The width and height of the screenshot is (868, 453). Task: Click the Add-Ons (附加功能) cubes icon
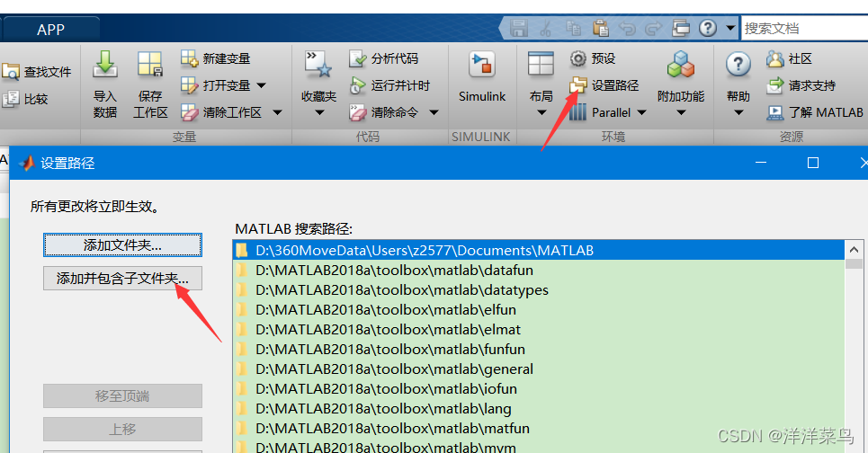pos(680,64)
